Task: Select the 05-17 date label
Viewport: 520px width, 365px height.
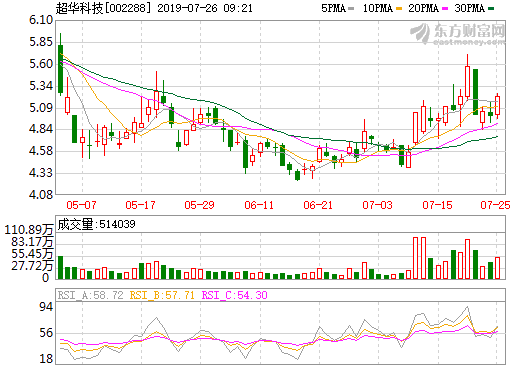Action: coord(140,205)
